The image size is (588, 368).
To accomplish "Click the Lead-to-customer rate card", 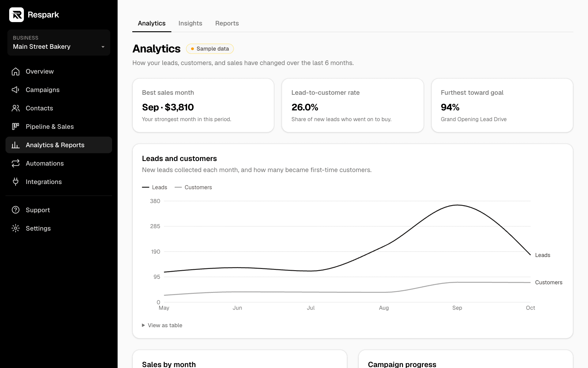I will coord(353,105).
